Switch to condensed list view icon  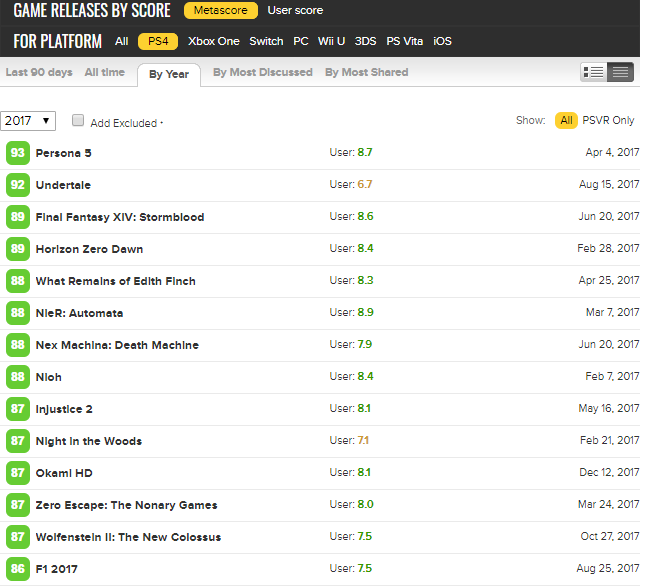(620, 72)
